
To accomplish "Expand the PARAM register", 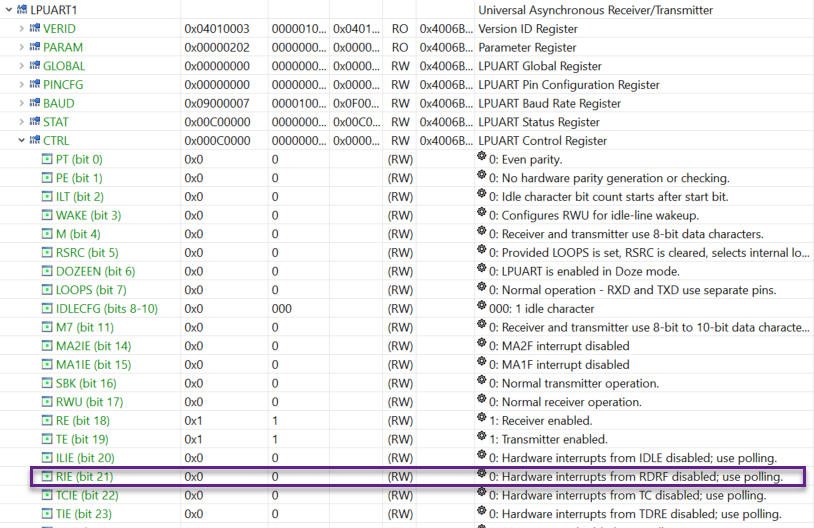I will pyautogui.click(x=21, y=47).
